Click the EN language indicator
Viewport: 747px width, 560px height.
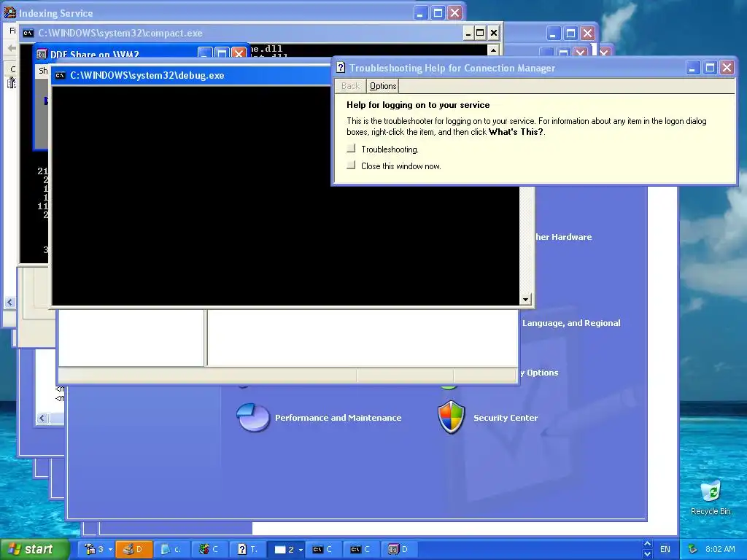tap(665, 549)
